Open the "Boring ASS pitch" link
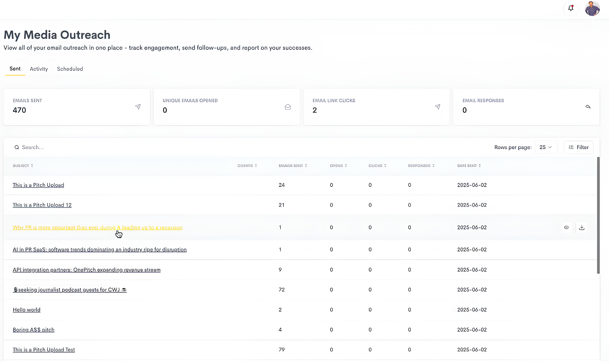 tap(33, 330)
